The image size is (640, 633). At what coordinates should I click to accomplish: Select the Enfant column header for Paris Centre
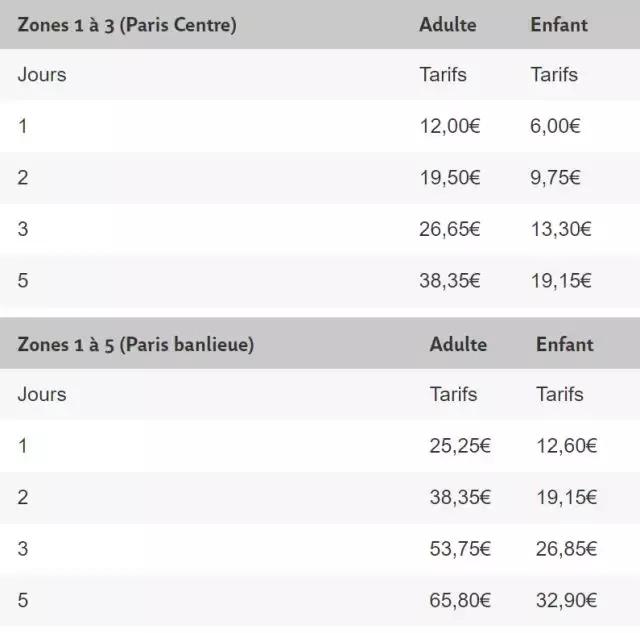pyautogui.click(x=558, y=25)
